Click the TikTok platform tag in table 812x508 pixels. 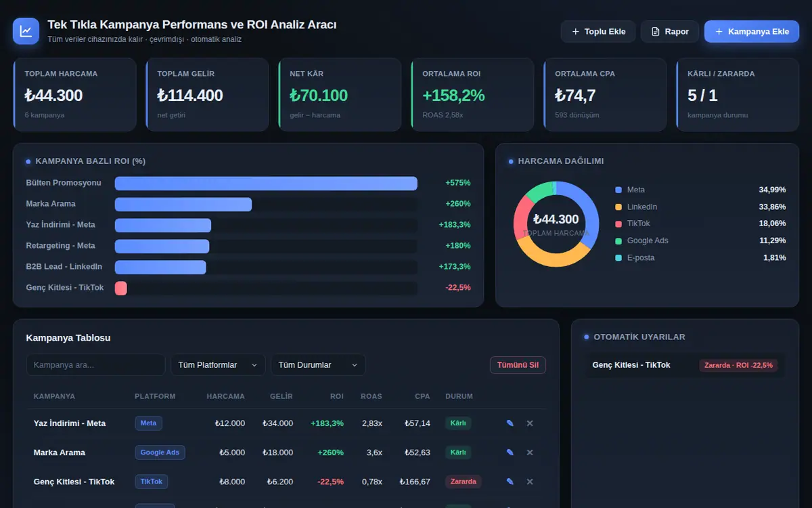151,482
